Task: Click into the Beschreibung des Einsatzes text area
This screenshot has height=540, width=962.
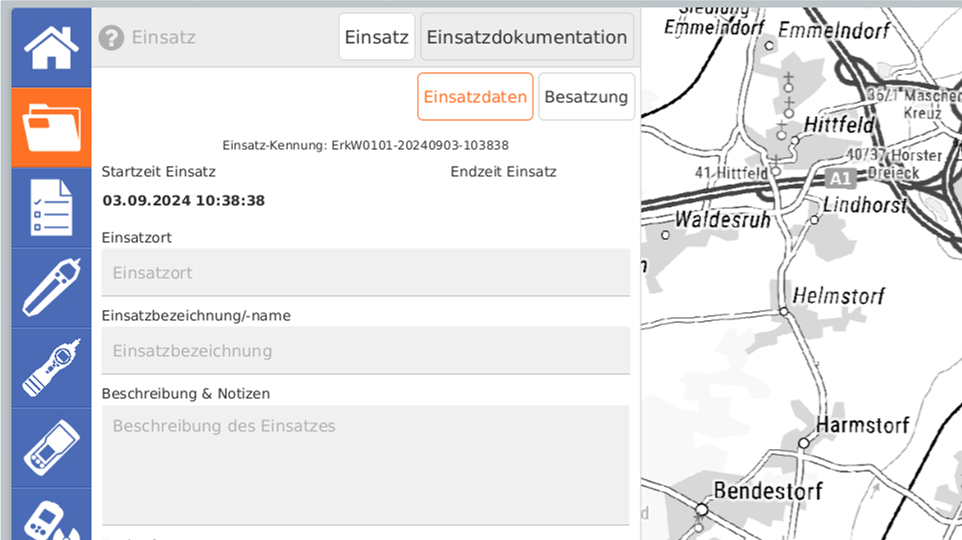Action: (x=366, y=465)
